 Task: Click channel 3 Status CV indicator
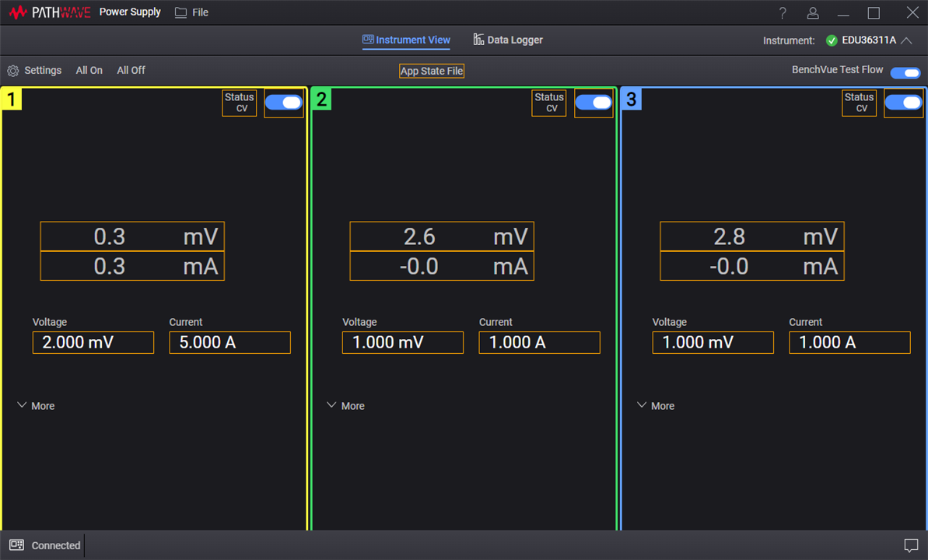[859, 103]
